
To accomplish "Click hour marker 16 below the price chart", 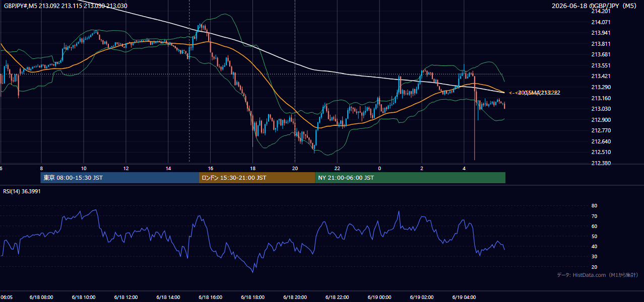I will point(211,168).
